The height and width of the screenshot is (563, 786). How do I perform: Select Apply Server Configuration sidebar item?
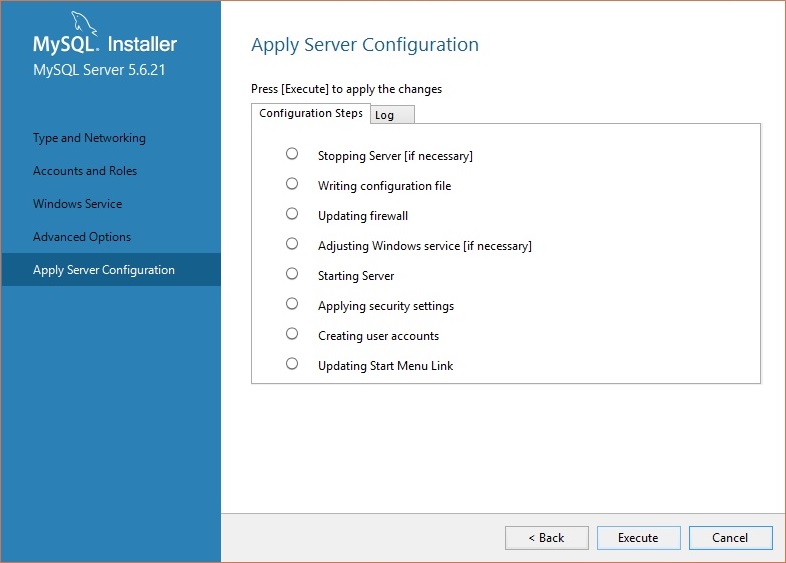click(111, 270)
